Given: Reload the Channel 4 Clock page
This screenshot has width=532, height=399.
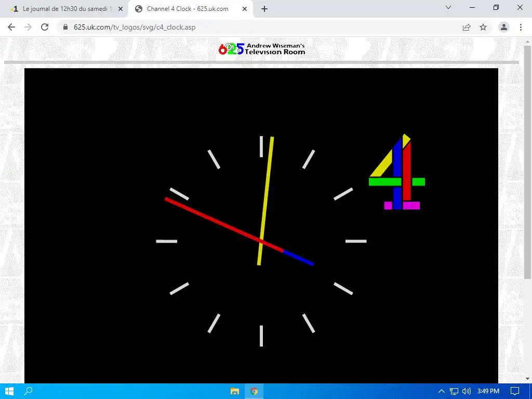Looking at the screenshot, I should 45,27.
